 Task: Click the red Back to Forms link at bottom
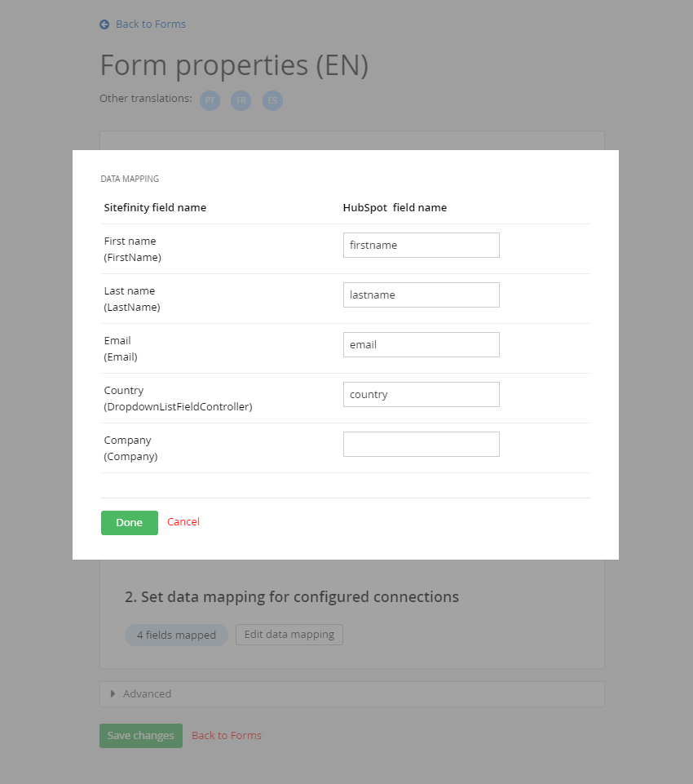click(227, 736)
